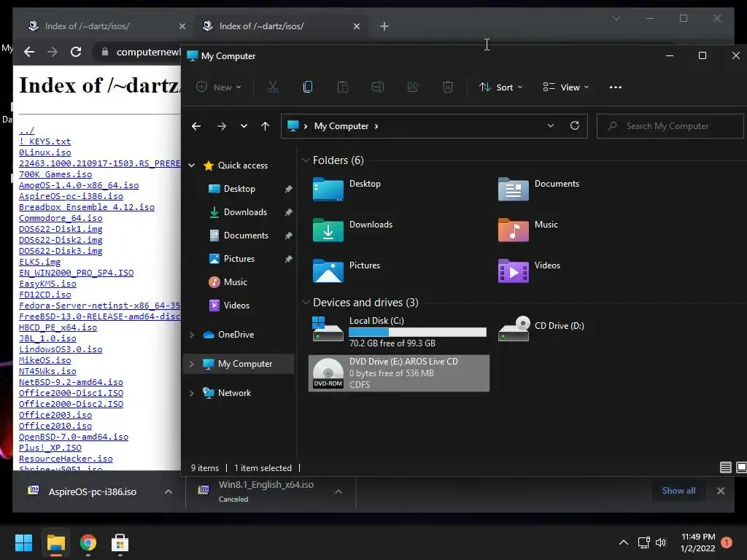This screenshot has height=560, width=747.
Task: Open AspireOS-pc-i386.iso download options chevron
Action: (169, 491)
